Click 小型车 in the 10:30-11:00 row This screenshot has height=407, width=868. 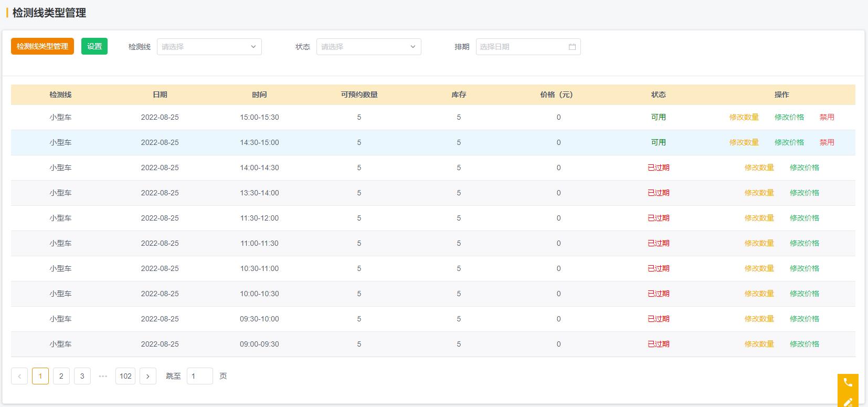click(x=60, y=268)
